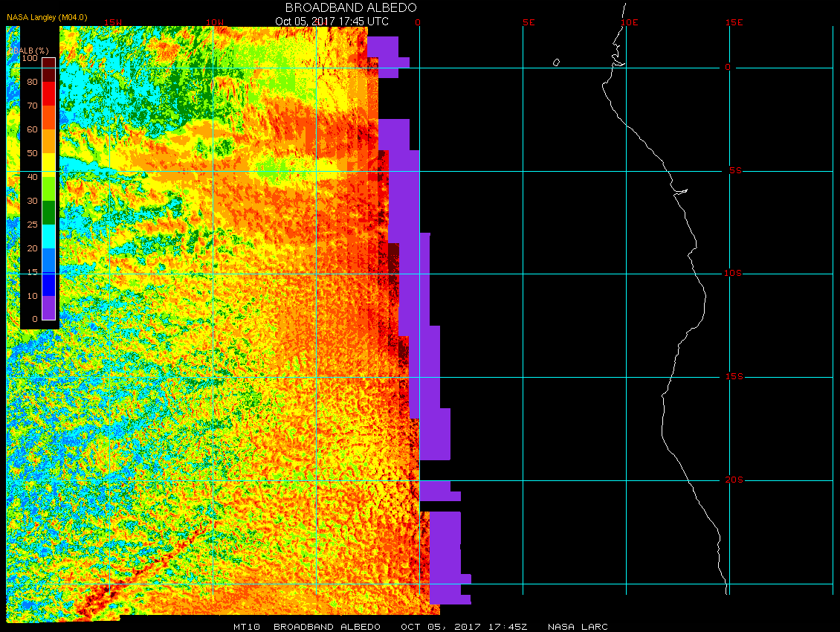Click the legend value 60

[32, 129]
